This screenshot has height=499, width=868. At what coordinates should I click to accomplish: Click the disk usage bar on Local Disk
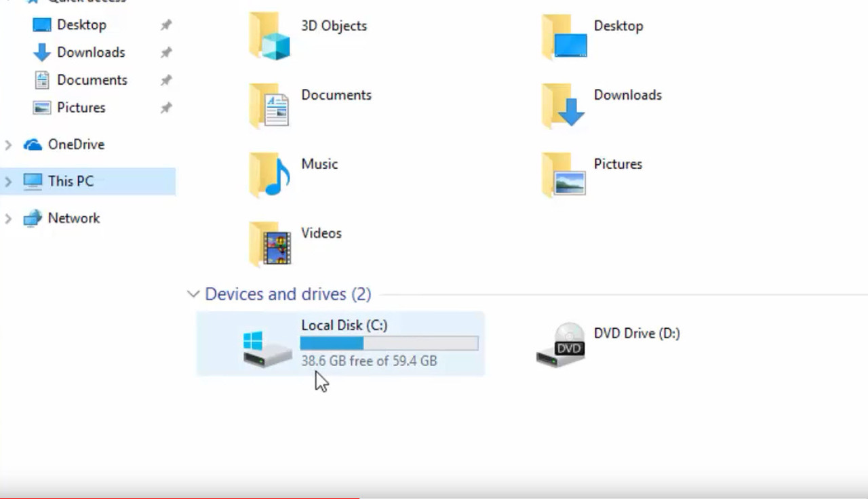(x=389, y=343)
